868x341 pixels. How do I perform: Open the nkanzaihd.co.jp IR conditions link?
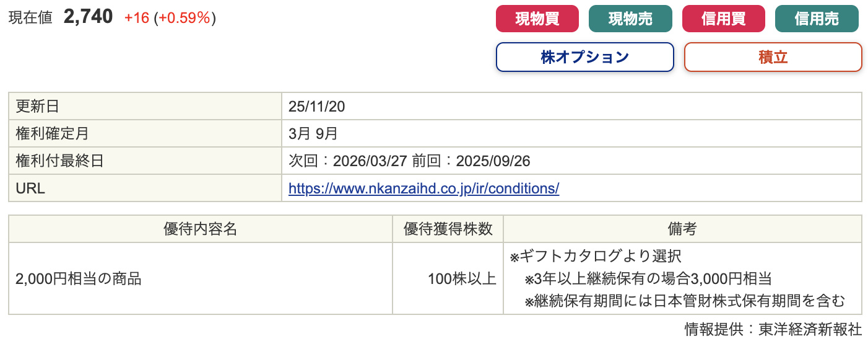click(423, 188)
